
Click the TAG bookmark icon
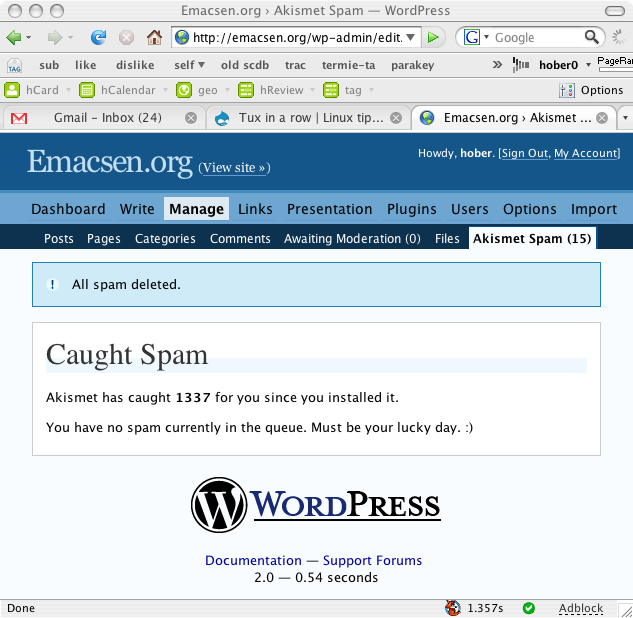click(14, 65)
